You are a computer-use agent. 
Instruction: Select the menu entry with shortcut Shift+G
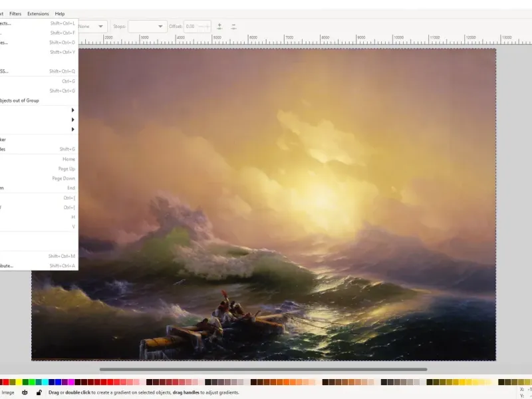(39, 149)
